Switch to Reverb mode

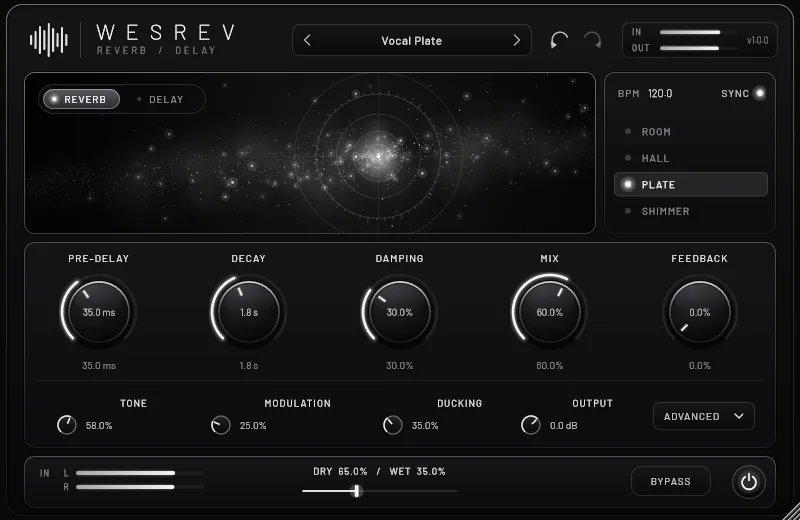[82, 99]
